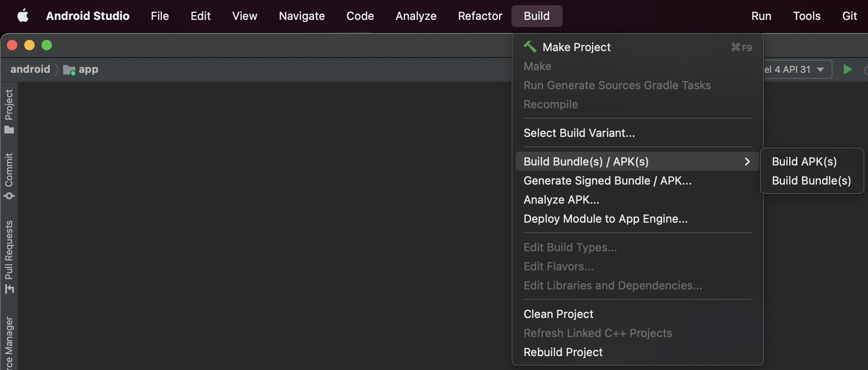Click the app module folder icon

(x=69, y=70)
